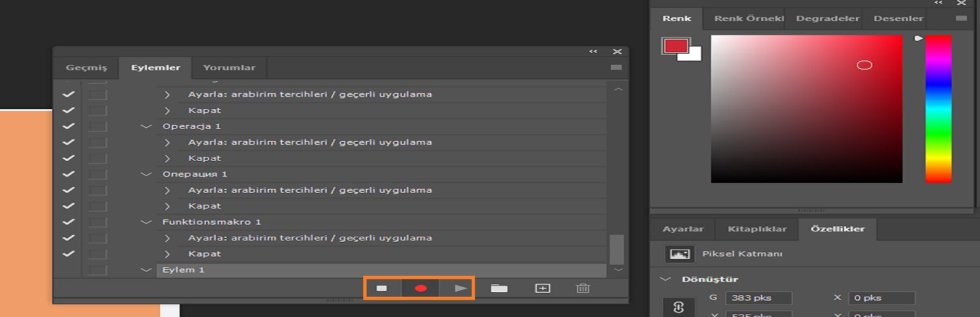This screenshot has width=980, height=317.
Task: Collapse the Eylem 1 action
Action: [x=146, y=269]
